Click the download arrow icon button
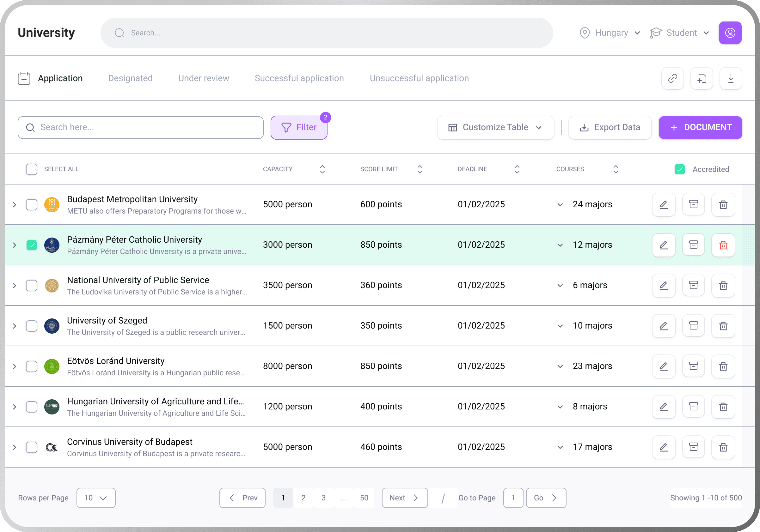The height and width of the screenshot is (532, 760). coord(731,78)
